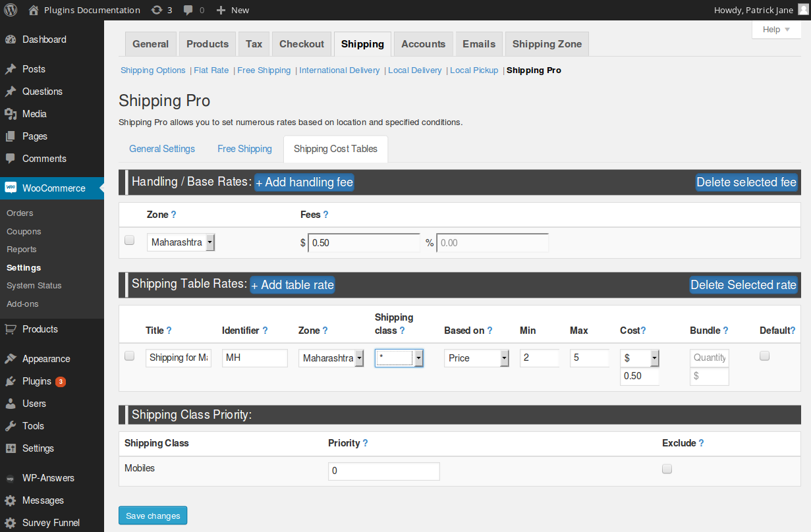Click the Min field with value 2

pos(540,358)
